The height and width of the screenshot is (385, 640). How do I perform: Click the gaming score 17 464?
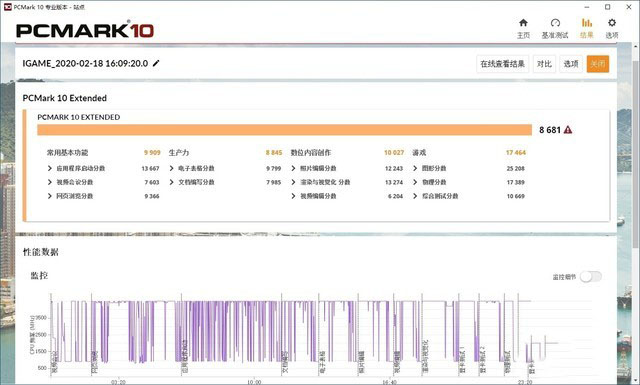[x=516, y=152]
